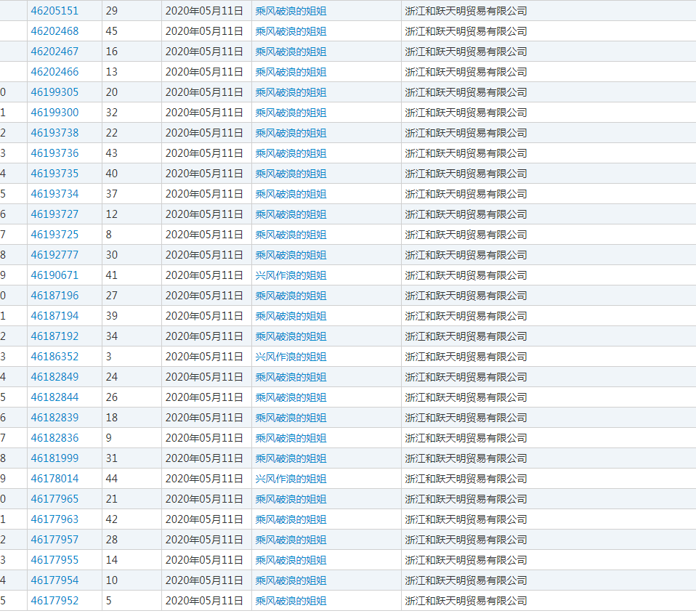
Task: Select registration number 46193738 link
Action: tap(54, 133)
